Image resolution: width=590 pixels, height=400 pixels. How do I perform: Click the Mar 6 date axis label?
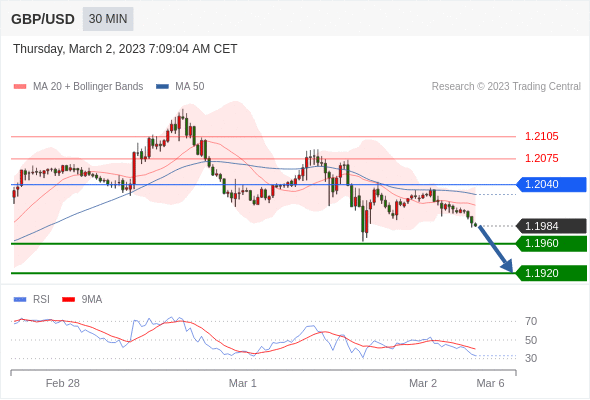pyautogui.click(x=490, y=383)
